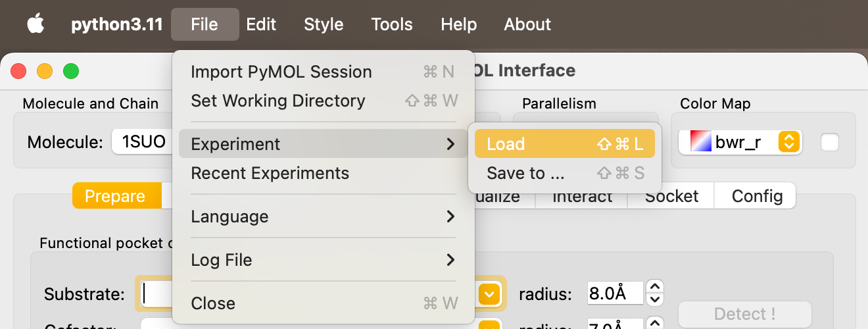Screen dimensions: 868x329
Task: Open the About menu
Action: pyautogui.click(x=527, y=24)
